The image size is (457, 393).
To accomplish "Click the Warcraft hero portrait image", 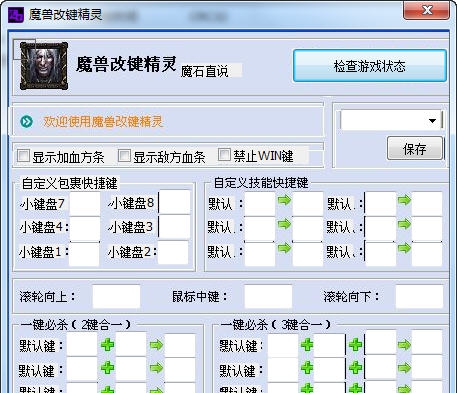I will [x=44, y=66].
